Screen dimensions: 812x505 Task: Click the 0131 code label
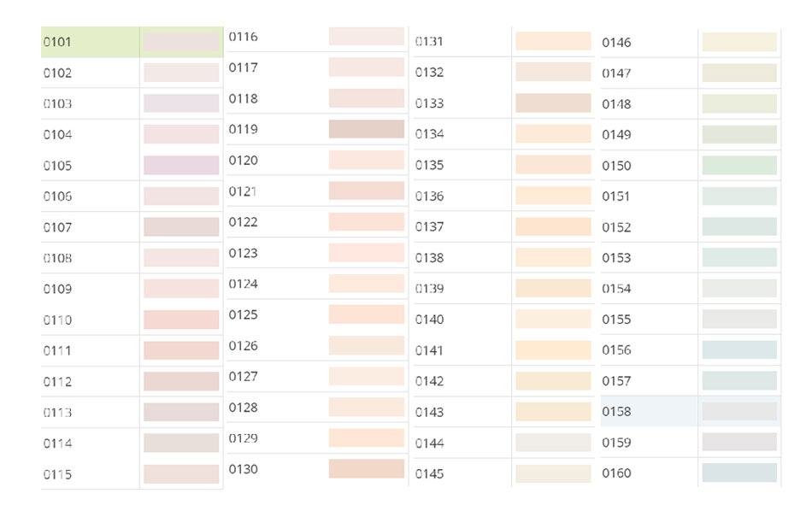pos(430,42)
